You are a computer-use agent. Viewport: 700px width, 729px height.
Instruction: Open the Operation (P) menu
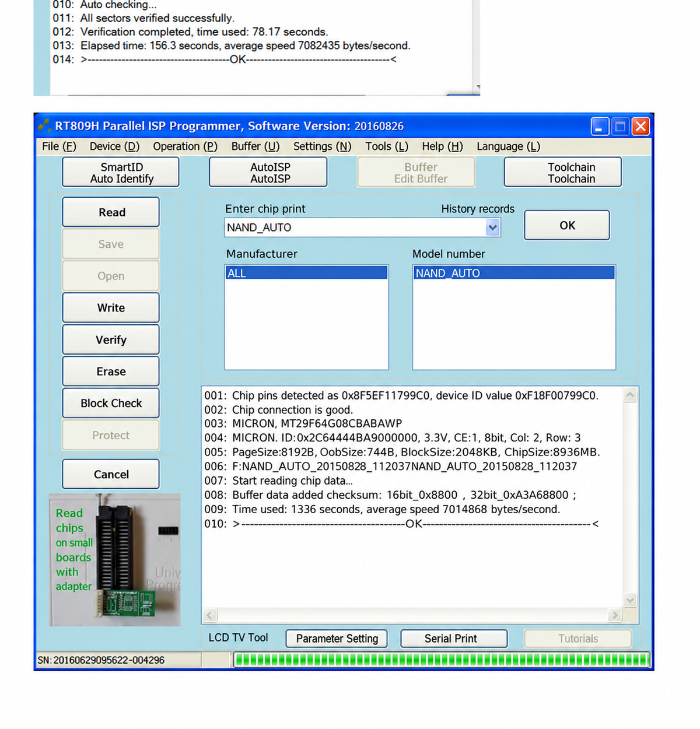coord(185,146)
